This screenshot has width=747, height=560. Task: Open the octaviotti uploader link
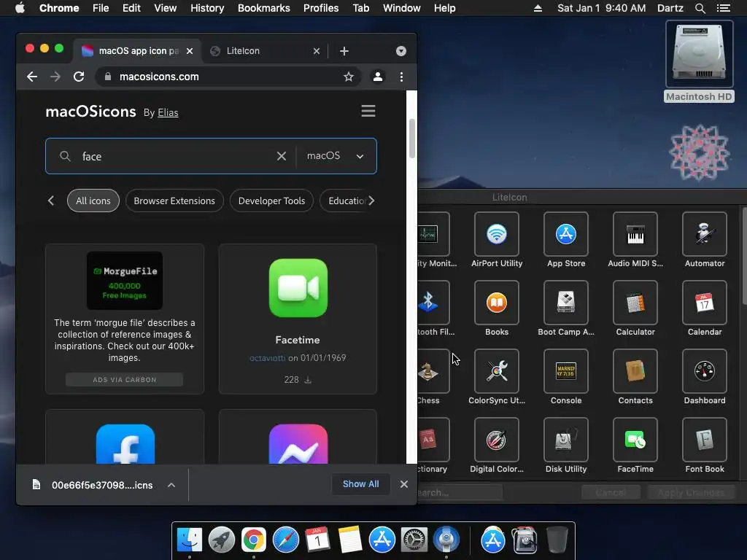tap(268, 358)
